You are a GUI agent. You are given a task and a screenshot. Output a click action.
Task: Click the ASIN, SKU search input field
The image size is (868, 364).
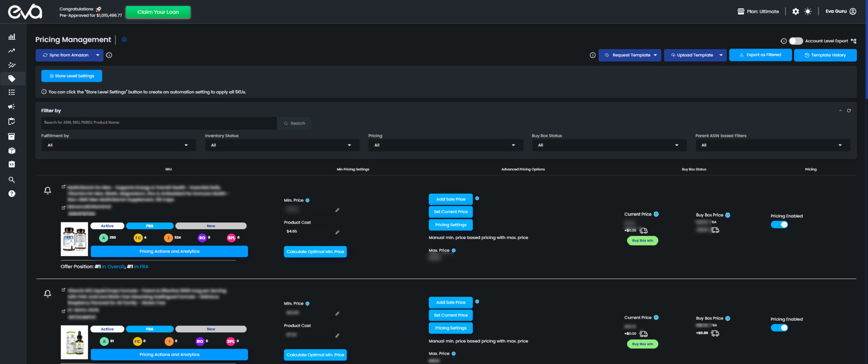tap(159, 123)
